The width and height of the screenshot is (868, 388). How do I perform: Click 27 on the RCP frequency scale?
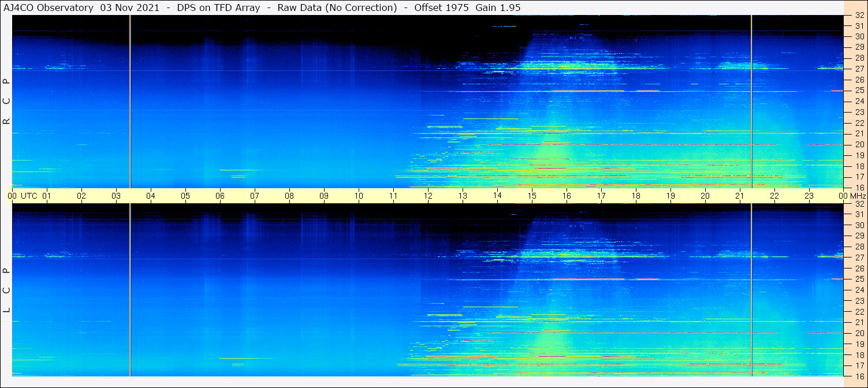[859, 69]
